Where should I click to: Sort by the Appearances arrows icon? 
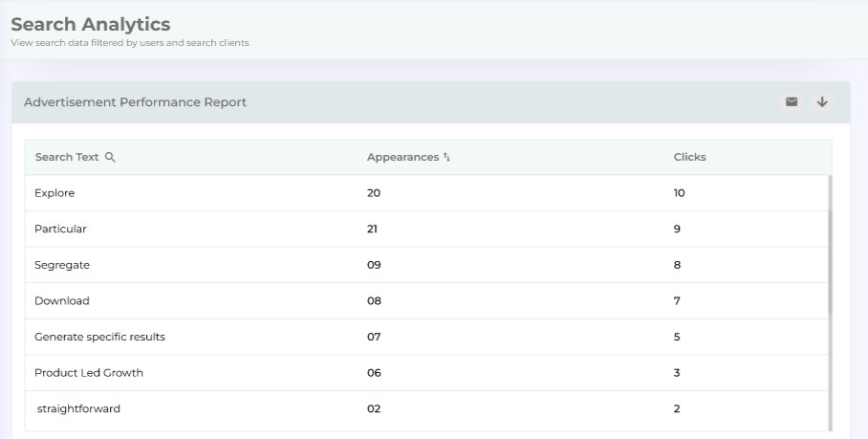point(446,158)
